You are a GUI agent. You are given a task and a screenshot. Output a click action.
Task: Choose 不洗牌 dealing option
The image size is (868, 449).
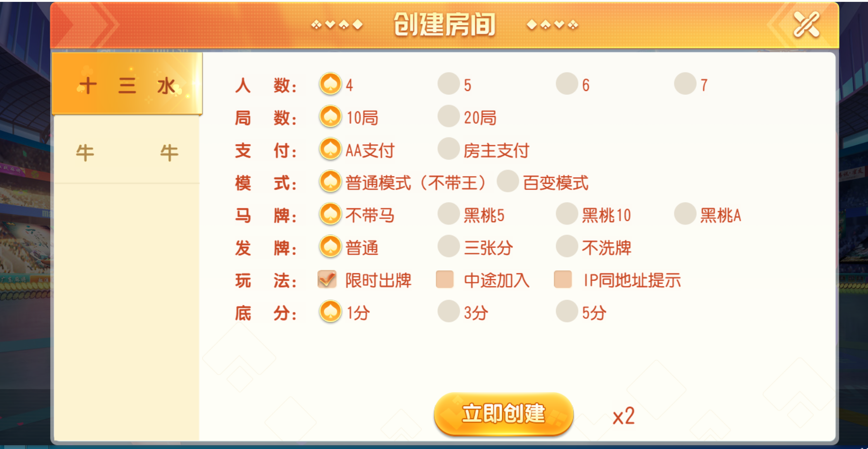coord(566,247)
